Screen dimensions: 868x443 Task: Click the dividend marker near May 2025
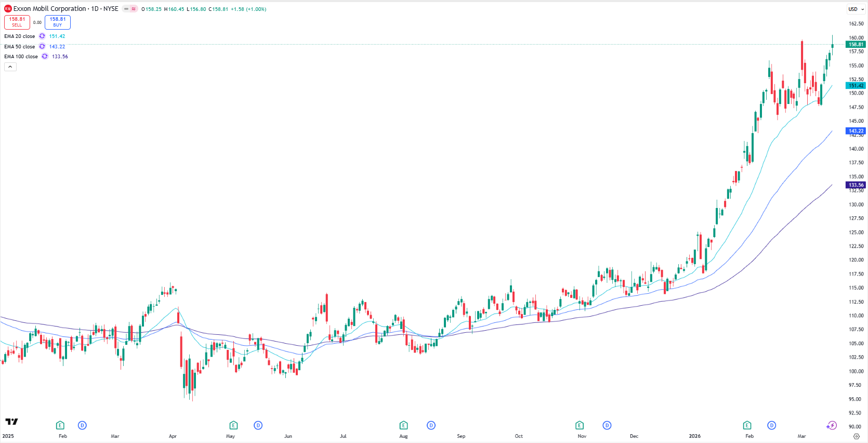(258, 425)
